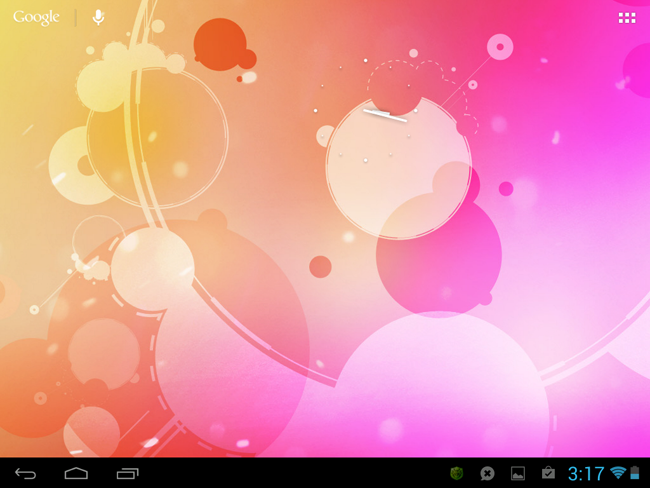650x488 pixels.
Task: Open the picture notification icon
Action: tap(518, 473)
